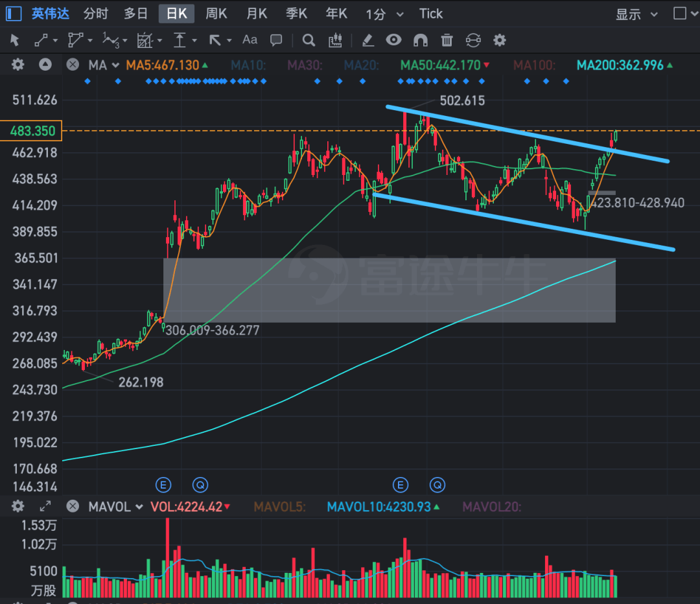Open MA indicator settings gear
Viewport: 700px width, 604px height.
coord(18,65)
